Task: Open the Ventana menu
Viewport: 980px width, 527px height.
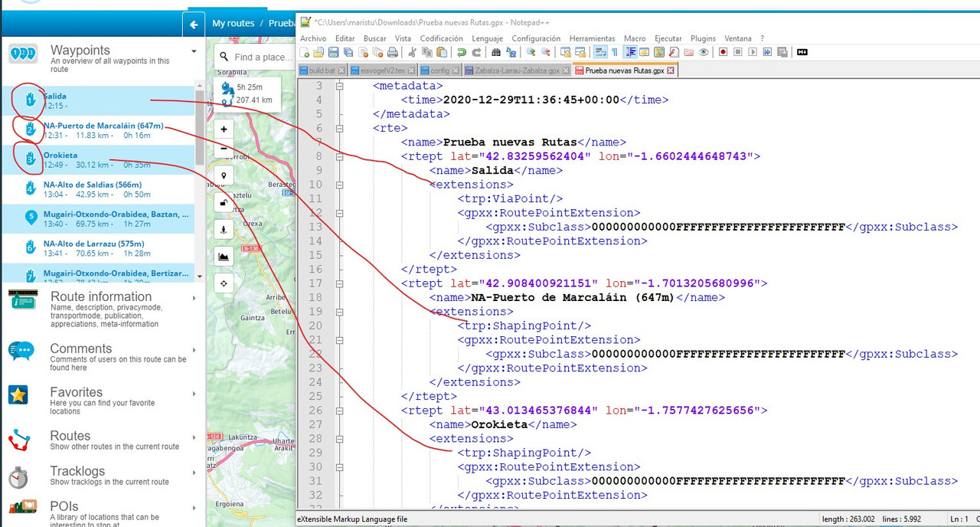Action: 738,38
